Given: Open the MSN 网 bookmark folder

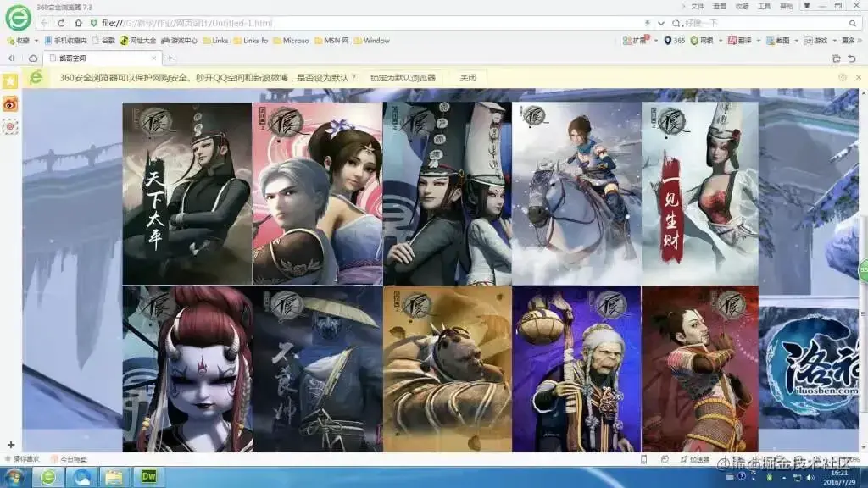Looking at the screenshot, I should [x=331, y=41].
